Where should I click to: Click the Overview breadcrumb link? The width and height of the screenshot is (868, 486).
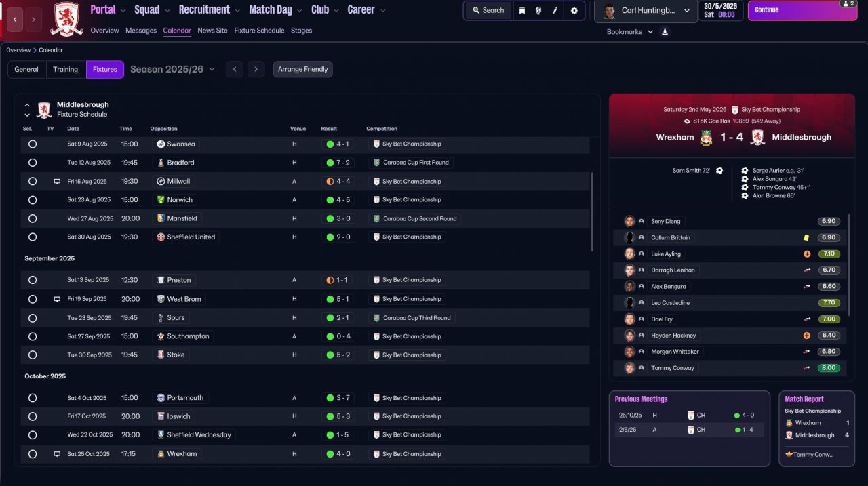[x=18, y=50]
